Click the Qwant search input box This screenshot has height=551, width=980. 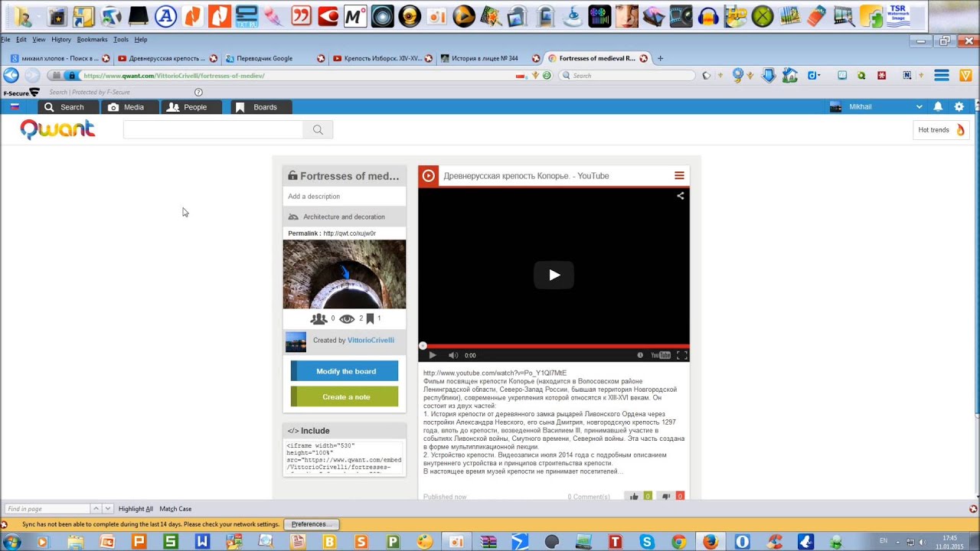tap(214, 130)
